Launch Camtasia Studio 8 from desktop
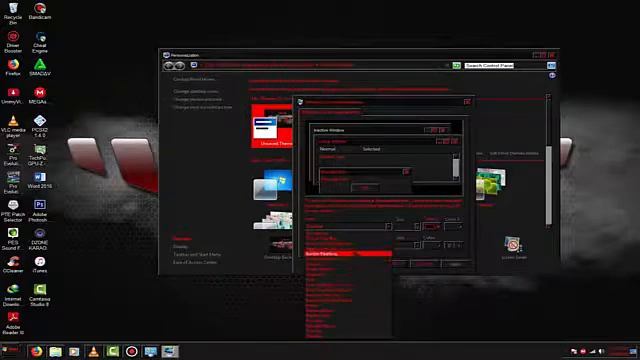 (x=40, y=295)
